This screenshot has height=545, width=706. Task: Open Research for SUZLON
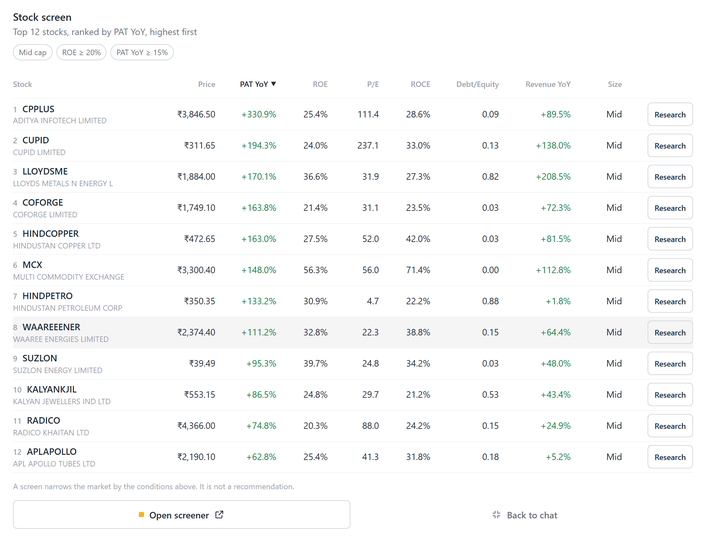670,363
